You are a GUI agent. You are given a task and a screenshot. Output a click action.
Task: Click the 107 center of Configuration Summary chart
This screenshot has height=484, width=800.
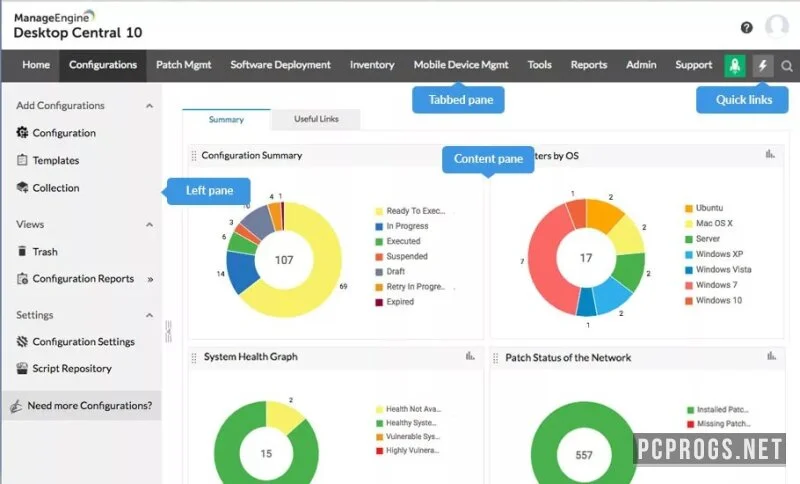coord(284,260)
